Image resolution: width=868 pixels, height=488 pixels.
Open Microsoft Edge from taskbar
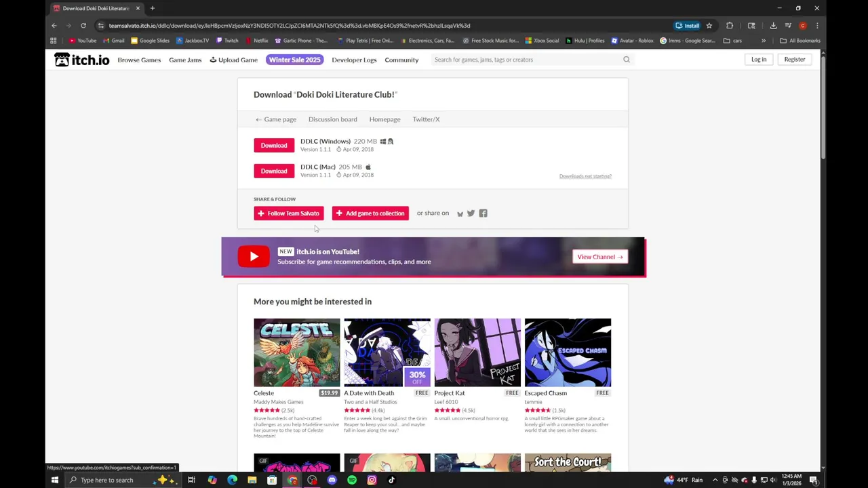[232, 480]
